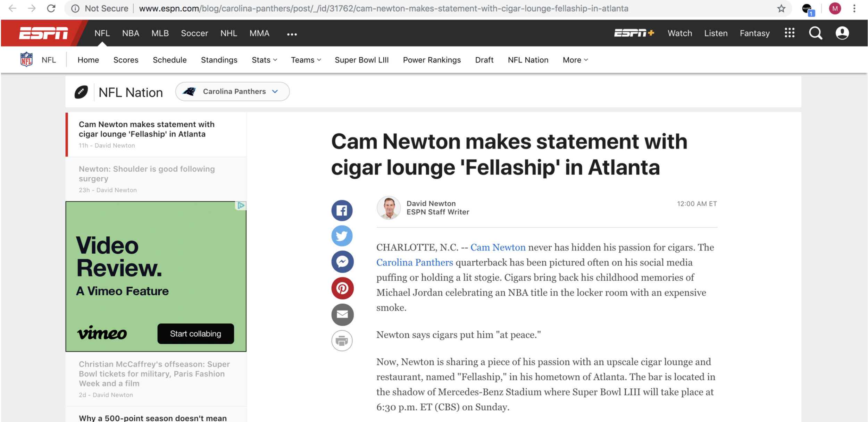Expand the Stats dropdown
Viewport: 868px width, 422px height.
tap(264, 60)
